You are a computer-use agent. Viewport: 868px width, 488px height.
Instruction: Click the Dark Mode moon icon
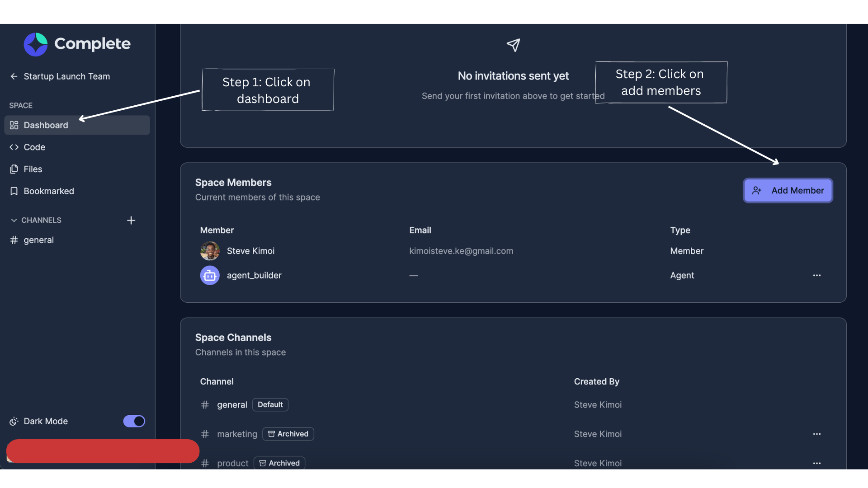(14, 421)
